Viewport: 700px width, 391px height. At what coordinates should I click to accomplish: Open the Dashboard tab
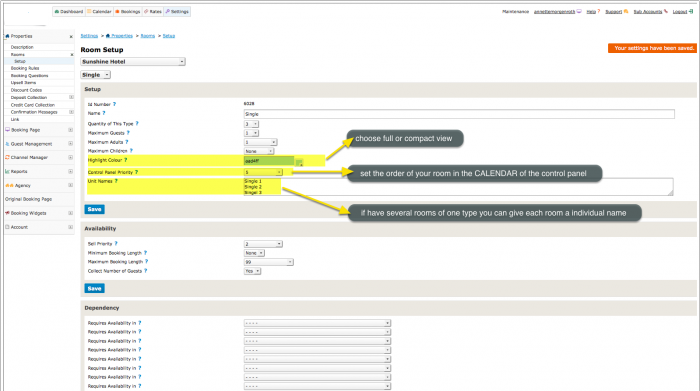[x=69, y=12]
